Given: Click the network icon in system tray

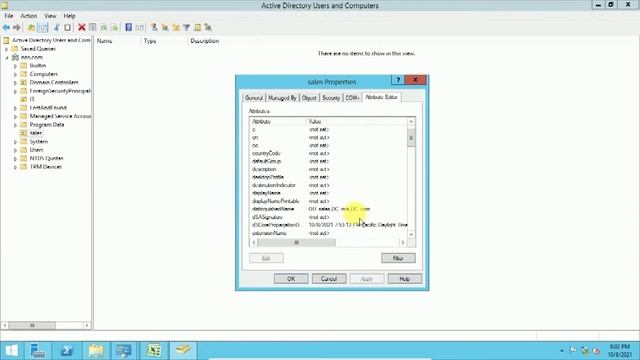Looking at the screenshot, I should [x=585, y=351].
